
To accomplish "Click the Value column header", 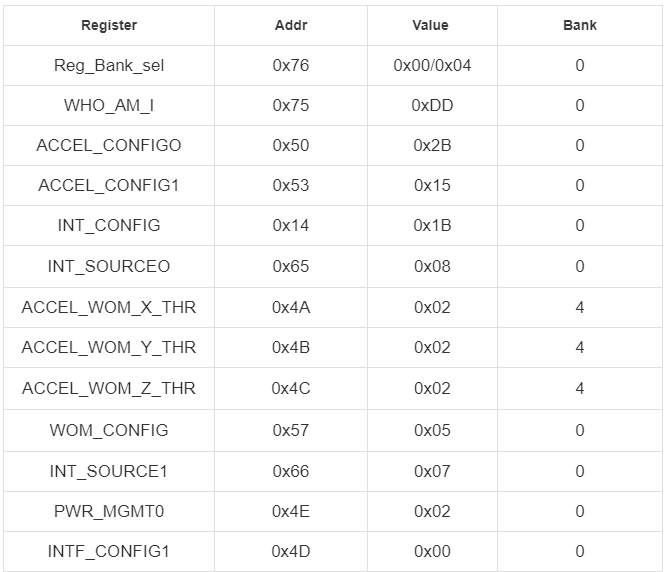I will pos(432,25).
